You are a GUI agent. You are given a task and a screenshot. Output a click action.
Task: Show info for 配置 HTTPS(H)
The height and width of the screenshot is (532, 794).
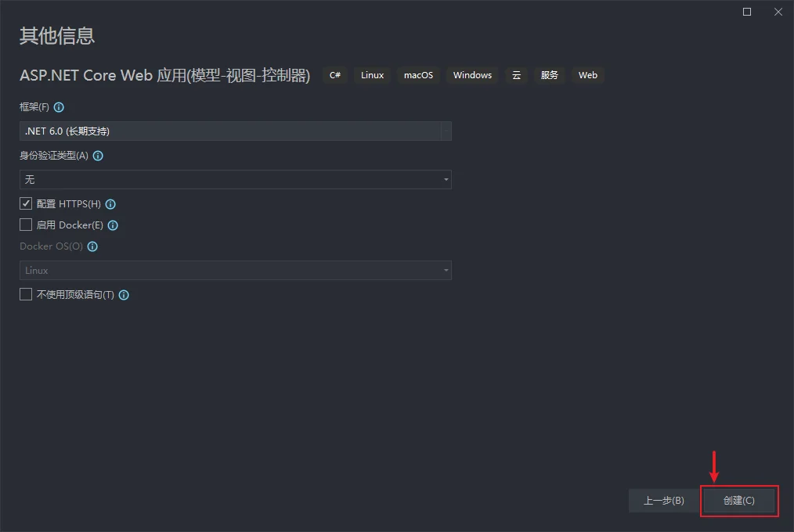tap(110, 204)
